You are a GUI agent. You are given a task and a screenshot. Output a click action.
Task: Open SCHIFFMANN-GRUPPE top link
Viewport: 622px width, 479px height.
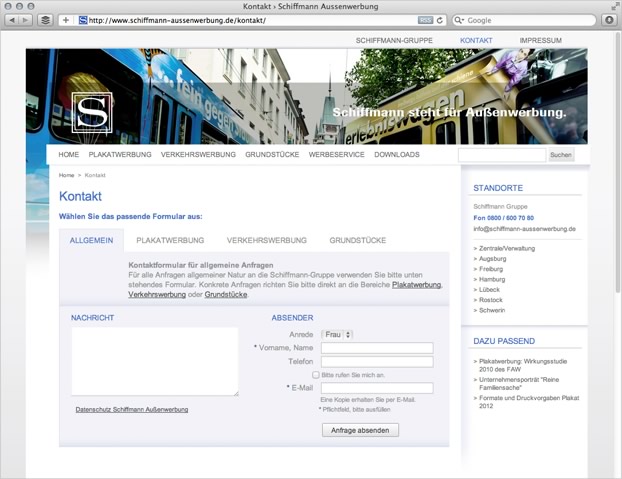pyautogui.click(x=394, y=40)
